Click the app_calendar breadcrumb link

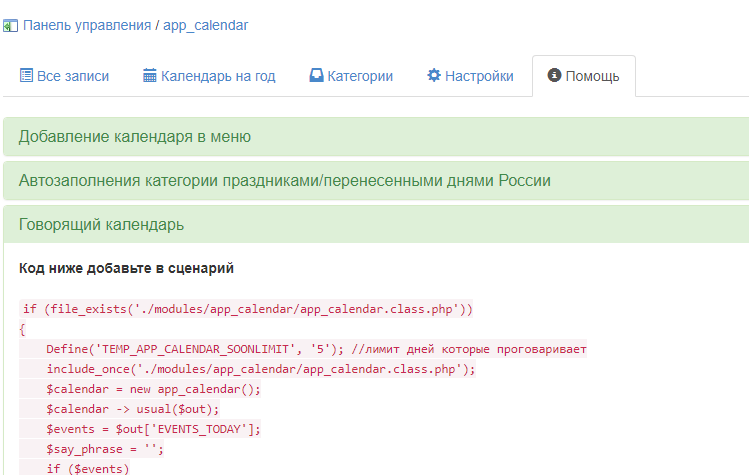205,25
